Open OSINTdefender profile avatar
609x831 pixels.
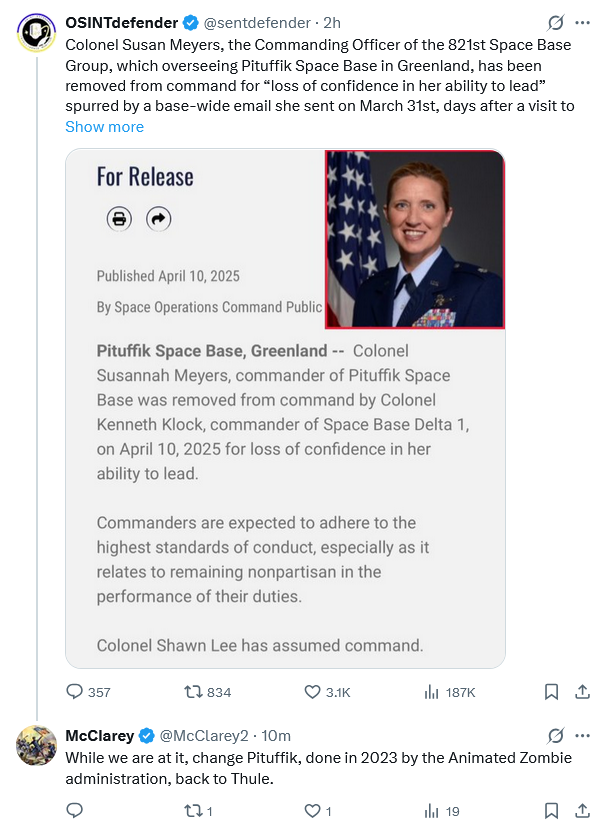click(x=37, y=33)
